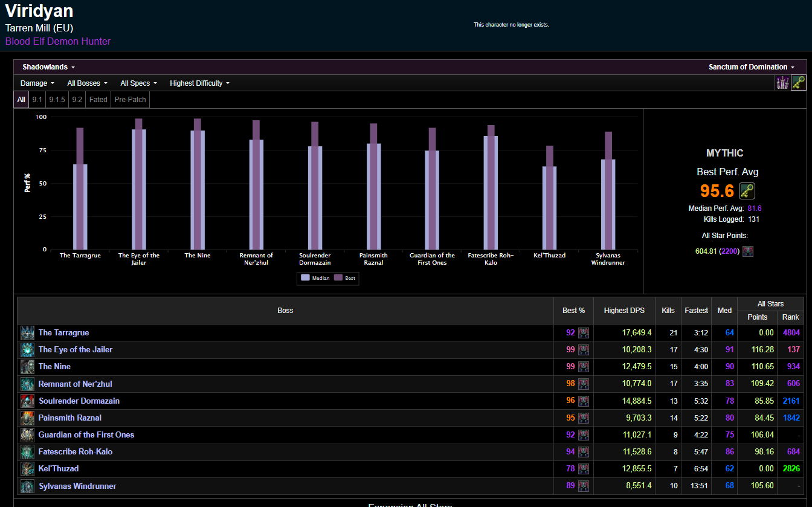Click the Painsmith Raznal boss portrait icon
812x507 pixels.
click(x=27, y=418)
